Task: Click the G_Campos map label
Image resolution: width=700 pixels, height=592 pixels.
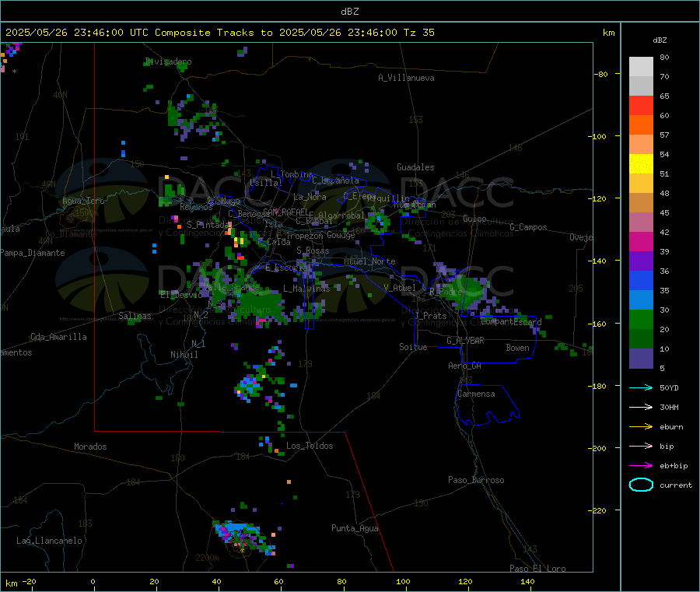Action: (x=528, y=227)
